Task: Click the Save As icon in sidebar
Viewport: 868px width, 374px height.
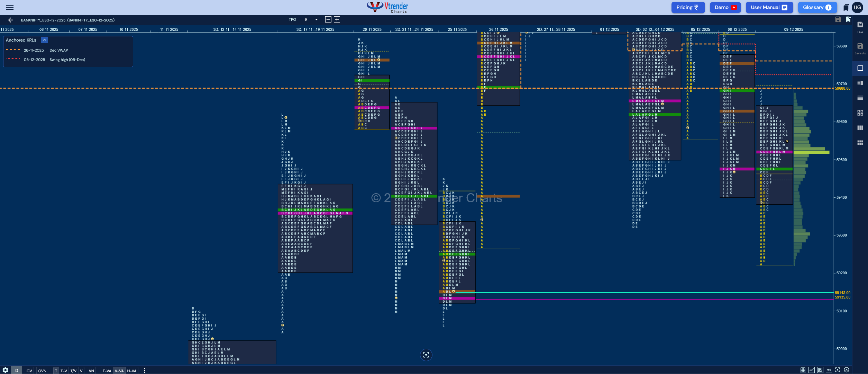Action: click(860, 48)
